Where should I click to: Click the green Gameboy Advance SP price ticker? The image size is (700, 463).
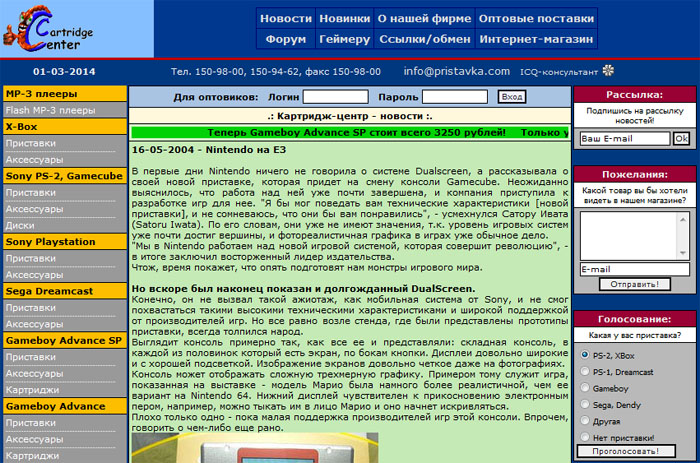tap(350, 133)
